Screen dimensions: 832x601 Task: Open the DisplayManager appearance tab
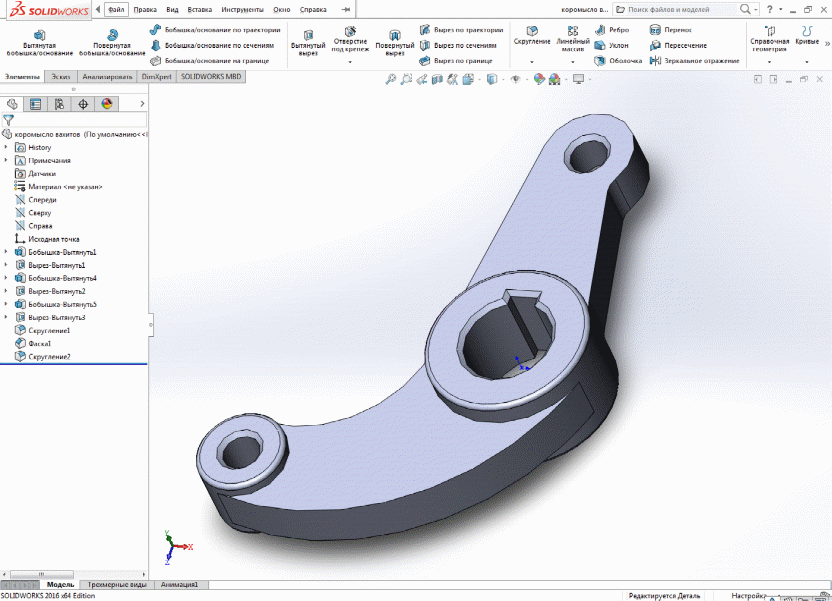point(106,104)
